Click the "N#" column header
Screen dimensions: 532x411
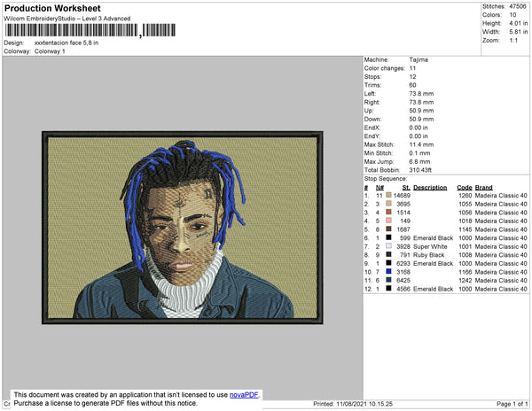point(379,188)
